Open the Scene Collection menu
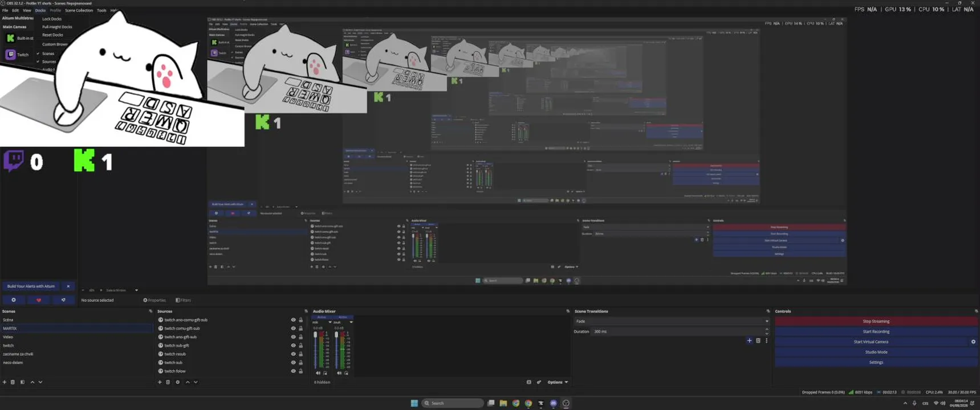Viewport: 980px width, 410px height. click(79, 10)
